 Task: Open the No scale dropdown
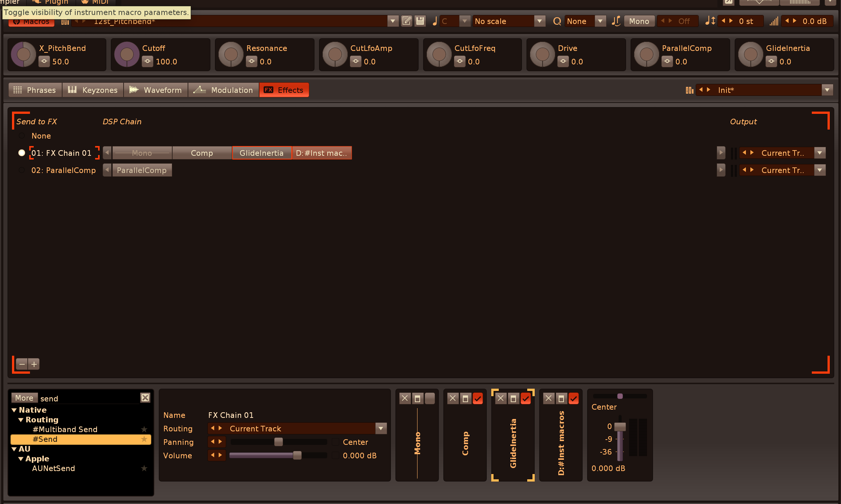point(539,21)
